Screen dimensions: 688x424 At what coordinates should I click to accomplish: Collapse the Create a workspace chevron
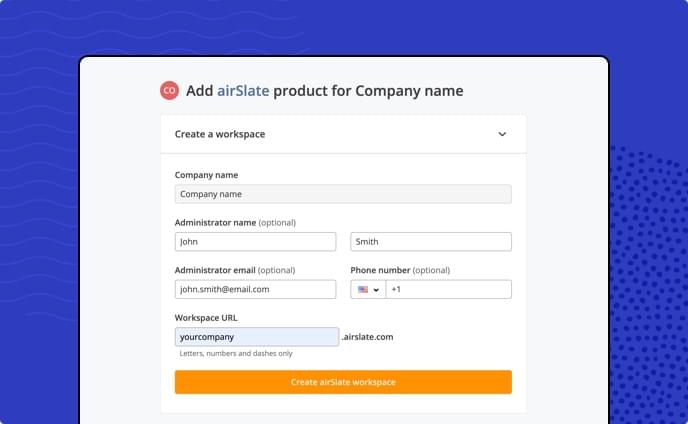pyautogui.click(x=502, y=134)
